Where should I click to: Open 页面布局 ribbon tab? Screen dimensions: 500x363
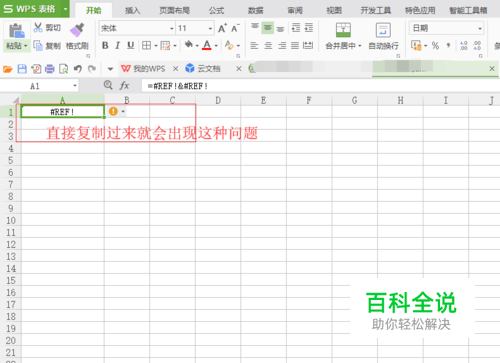point(174,10)
